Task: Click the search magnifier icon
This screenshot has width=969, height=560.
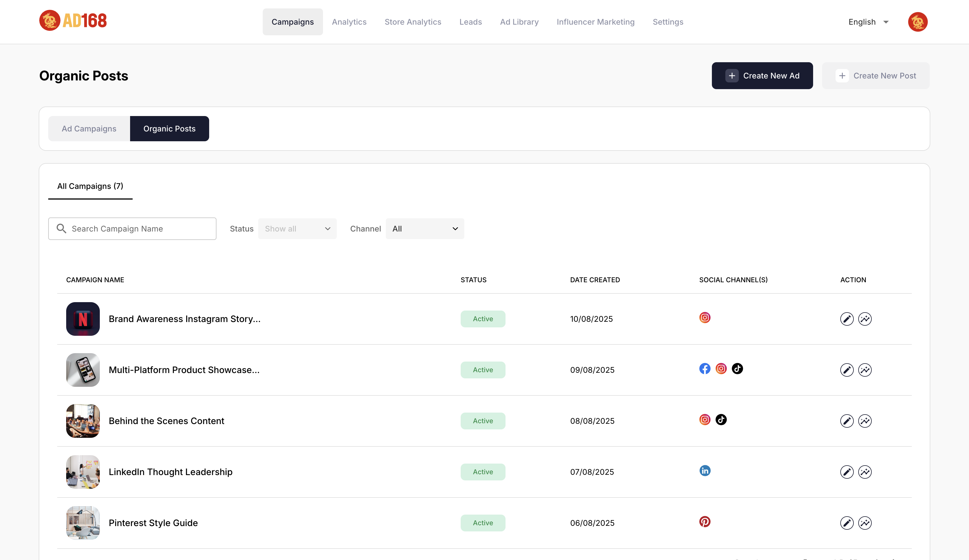Action: [61, 229]
